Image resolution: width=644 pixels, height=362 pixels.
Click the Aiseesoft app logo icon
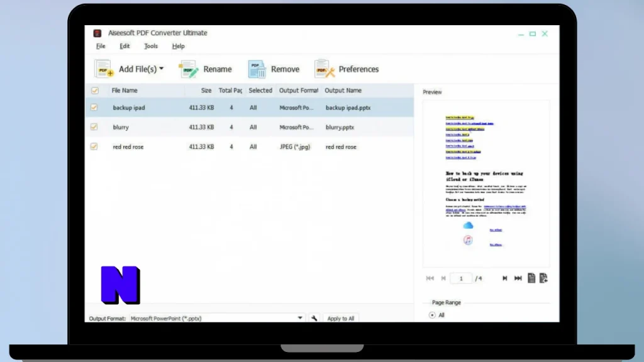97,33
